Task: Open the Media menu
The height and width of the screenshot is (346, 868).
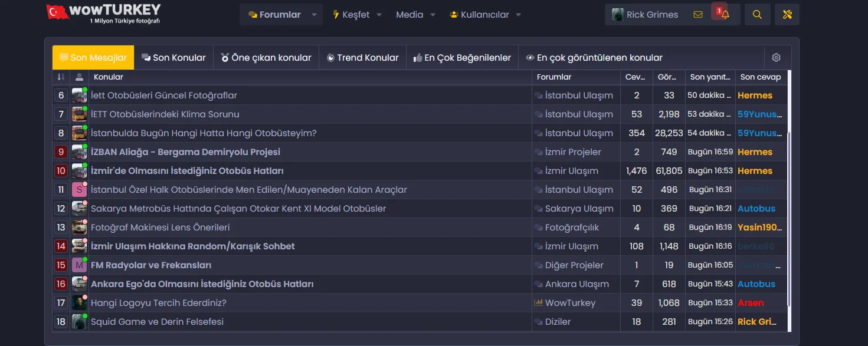Action: (411, 14)
